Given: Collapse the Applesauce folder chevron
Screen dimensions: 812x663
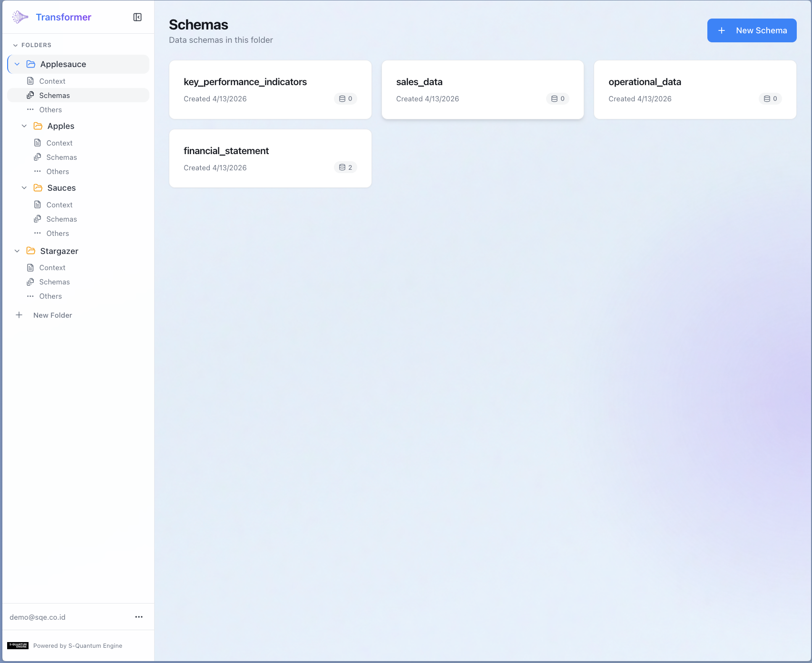Looking at the screenshot, I should point(17,64).
